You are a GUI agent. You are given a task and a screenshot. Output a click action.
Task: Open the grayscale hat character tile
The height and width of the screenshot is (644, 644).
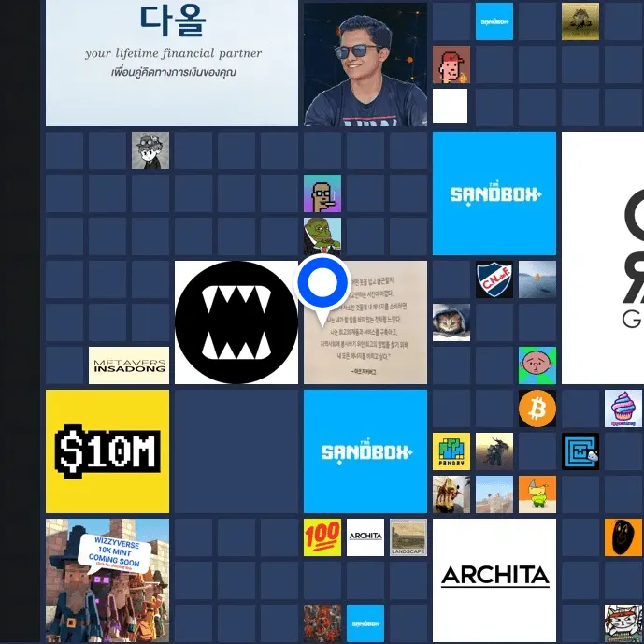point(150,150)
